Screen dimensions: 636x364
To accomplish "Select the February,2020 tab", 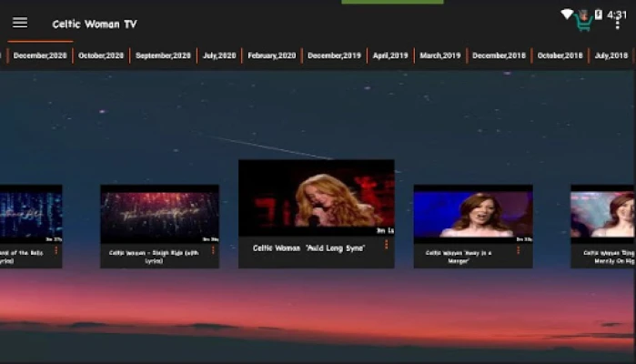I will pyautogui.click(x=272, y=56).
